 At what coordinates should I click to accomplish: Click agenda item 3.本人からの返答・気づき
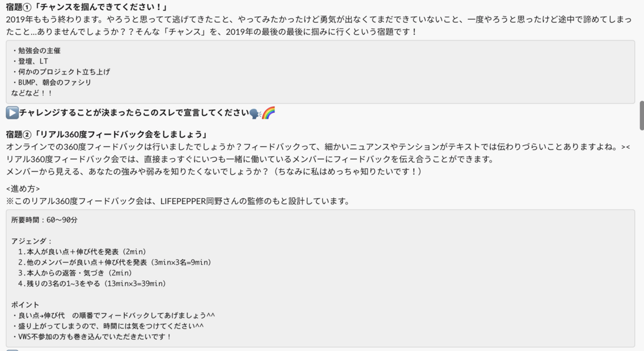pos(75,273)
